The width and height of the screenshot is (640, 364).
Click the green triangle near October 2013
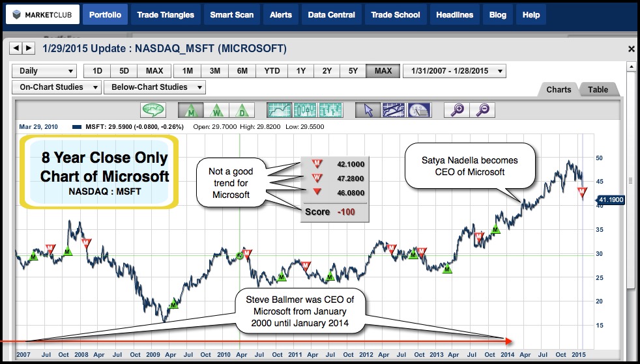(x=495, y=229)
